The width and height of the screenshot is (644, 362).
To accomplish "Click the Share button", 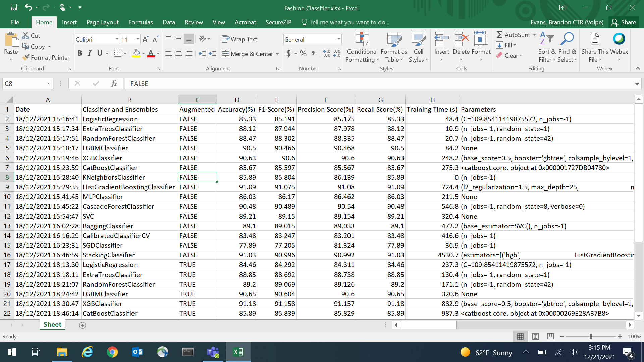I will click(624, 22).
